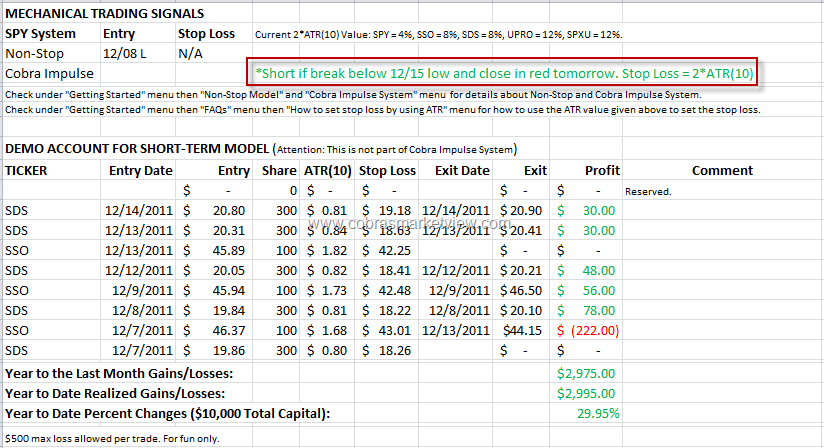Click the Year to Date Percent Changes label
Image resolution: width=824 pixels, height=448 pixels.
[167, 413]
